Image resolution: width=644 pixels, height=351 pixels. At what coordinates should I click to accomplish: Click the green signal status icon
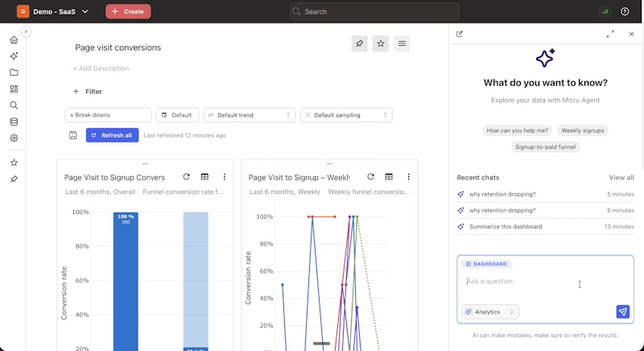point(605,11)
